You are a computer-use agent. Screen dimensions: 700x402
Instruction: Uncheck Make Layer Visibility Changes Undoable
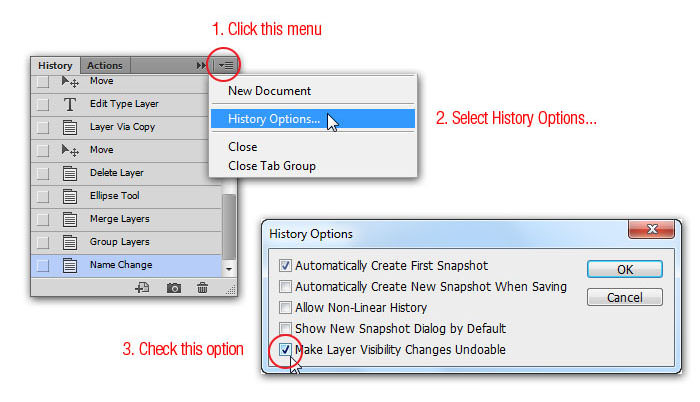tap(286, 350)
